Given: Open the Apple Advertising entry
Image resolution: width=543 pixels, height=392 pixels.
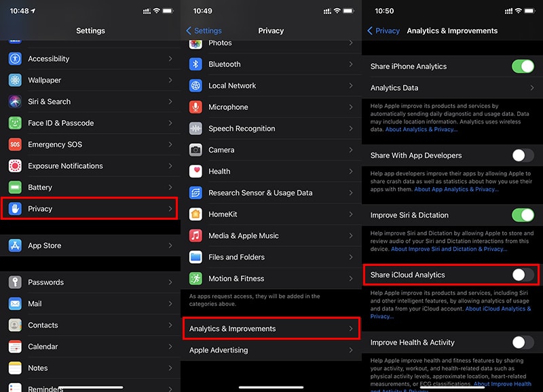Looking at the screenshot, I should pyautogui.click(x=271, y=350).
